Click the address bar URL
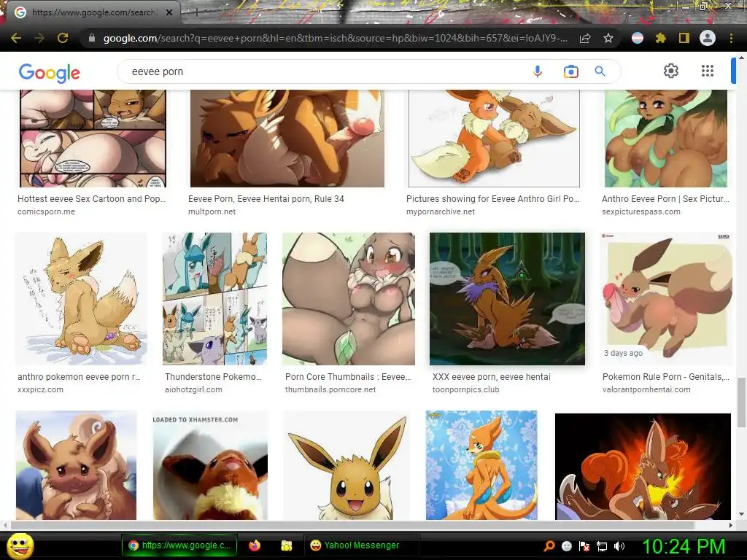This screenshot has height=560, width=747. coord(335,38)
